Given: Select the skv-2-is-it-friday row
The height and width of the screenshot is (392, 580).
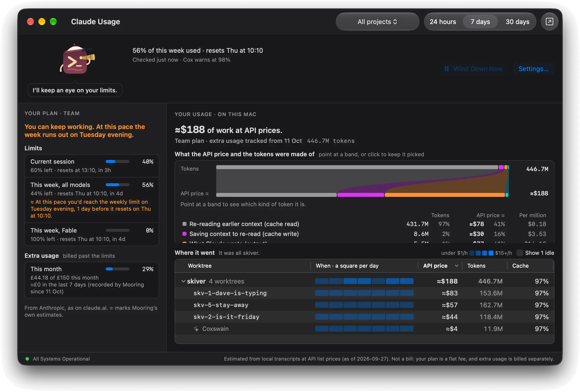Looking at the screenshot, I should pos(364,317).
